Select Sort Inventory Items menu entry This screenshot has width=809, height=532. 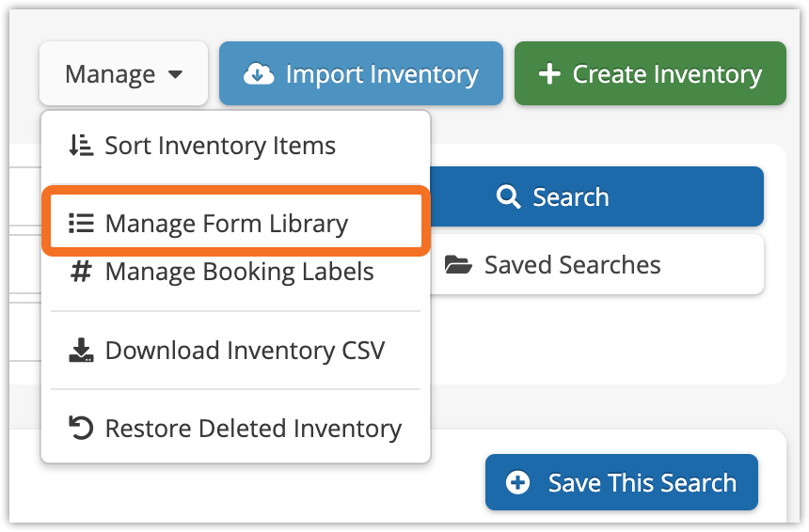point(235,146)
